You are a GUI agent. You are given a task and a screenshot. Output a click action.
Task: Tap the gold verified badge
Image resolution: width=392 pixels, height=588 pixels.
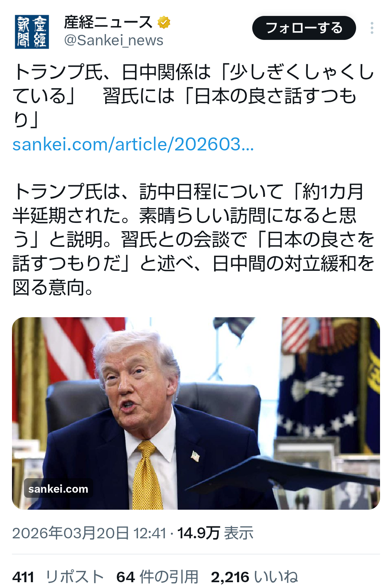coord(164,22)
